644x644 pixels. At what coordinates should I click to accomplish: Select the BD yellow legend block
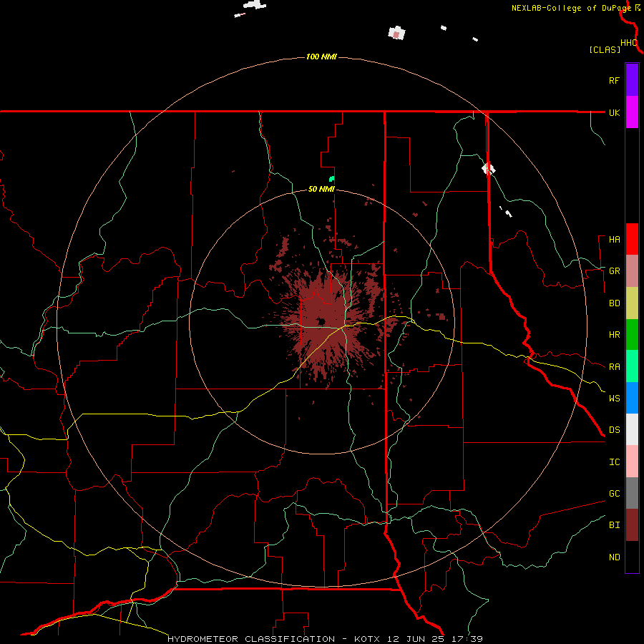(x=632, y=303)
